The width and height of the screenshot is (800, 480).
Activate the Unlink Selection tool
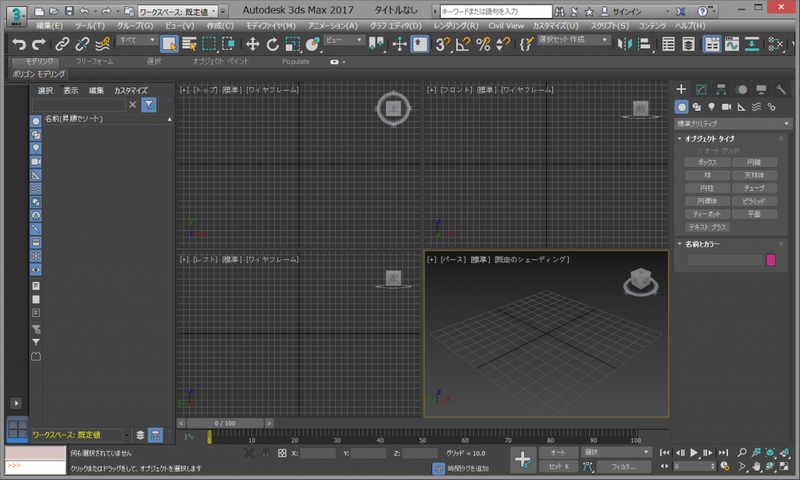tap(82, 44)
